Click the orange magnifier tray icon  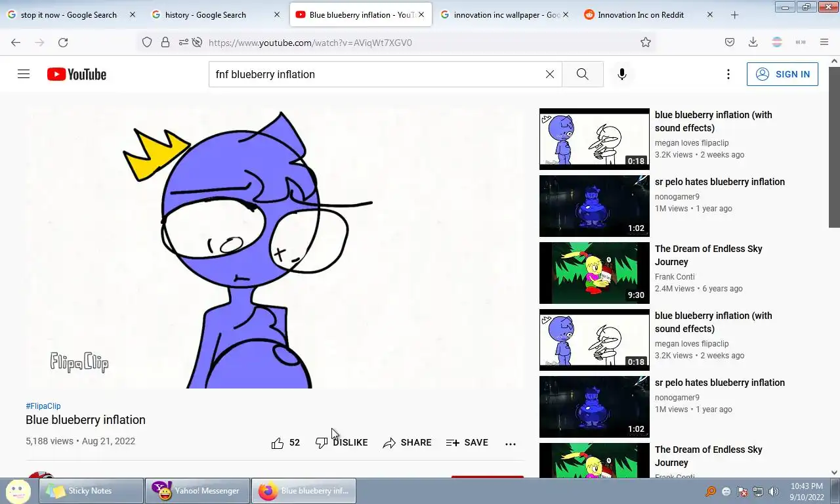pos(711,492)
